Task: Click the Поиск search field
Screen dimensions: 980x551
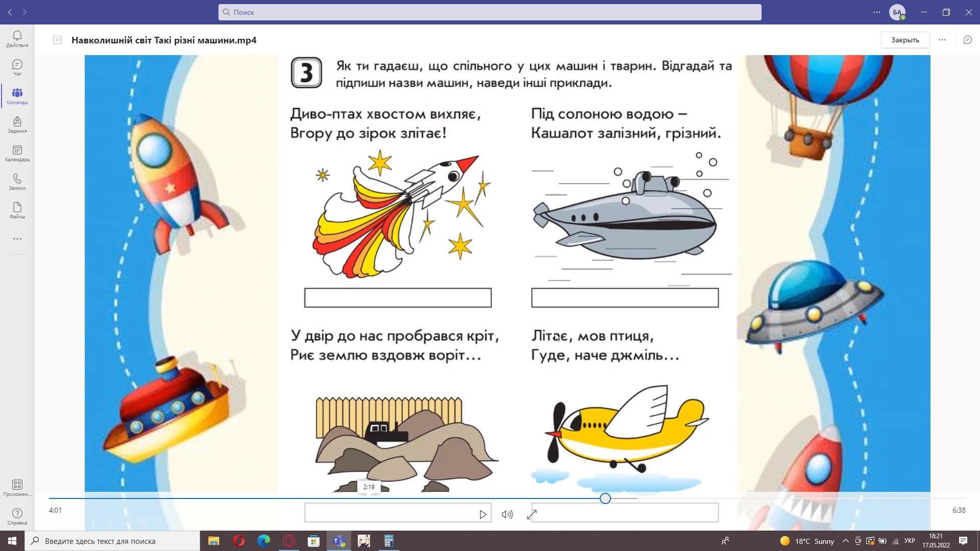Action: [x=490, y=12]
